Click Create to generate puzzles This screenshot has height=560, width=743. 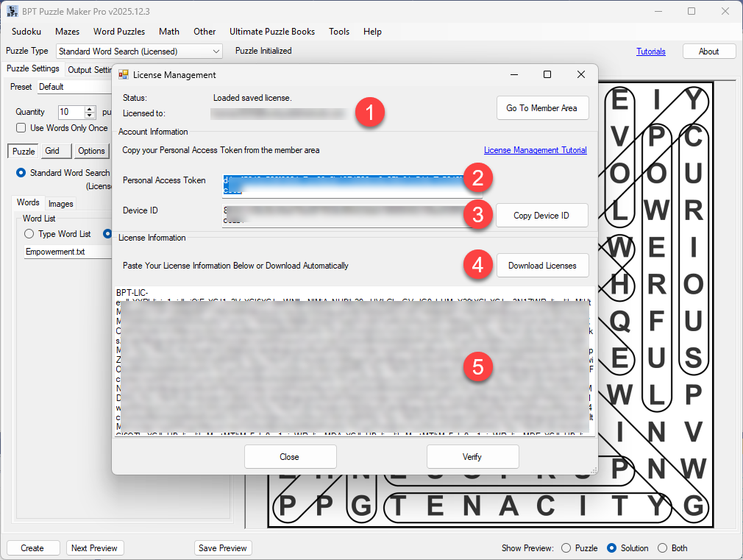click(x=32, y=547)
